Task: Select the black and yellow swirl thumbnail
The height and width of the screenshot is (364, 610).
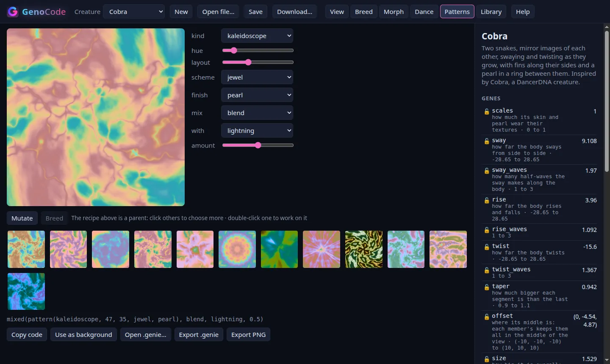Action: [364, 249]
